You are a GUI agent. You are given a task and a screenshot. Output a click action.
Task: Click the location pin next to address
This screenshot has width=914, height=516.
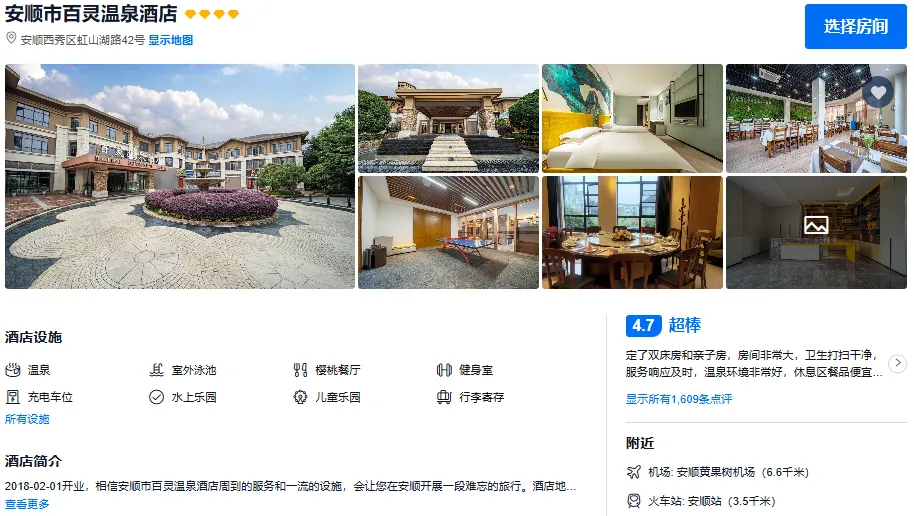pos(11,38)
